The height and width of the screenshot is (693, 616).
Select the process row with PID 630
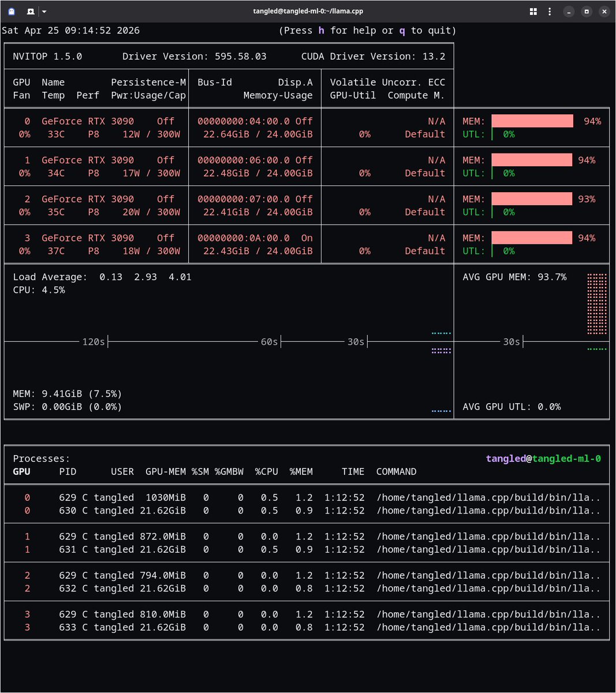pyautogui.click(x=307, y=511)
